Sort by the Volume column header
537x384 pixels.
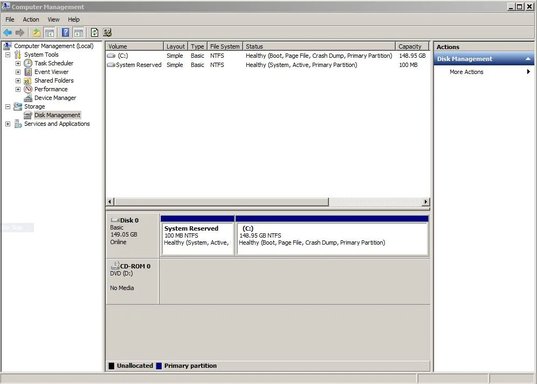click(135, 46)
